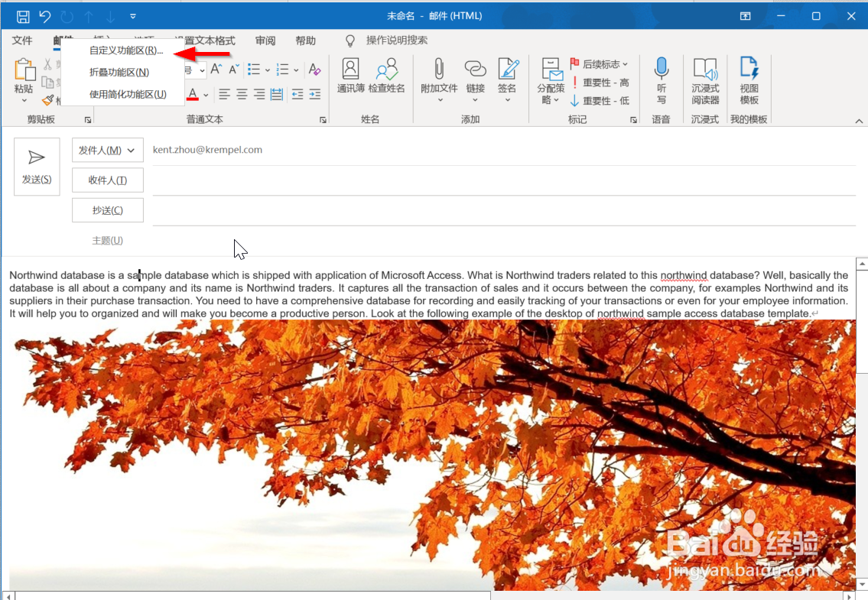Pick a font color with the A swatch
Screen dimensions: 868x600
[193, 95]
